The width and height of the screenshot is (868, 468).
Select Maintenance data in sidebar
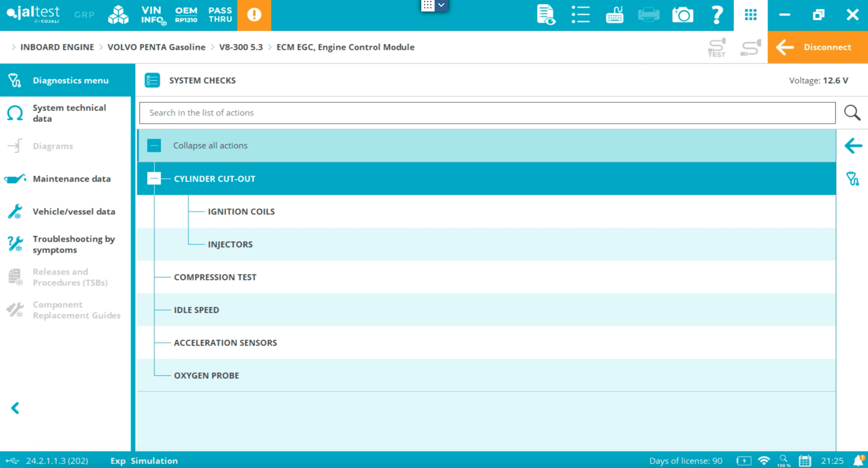(x=71, y=179)
